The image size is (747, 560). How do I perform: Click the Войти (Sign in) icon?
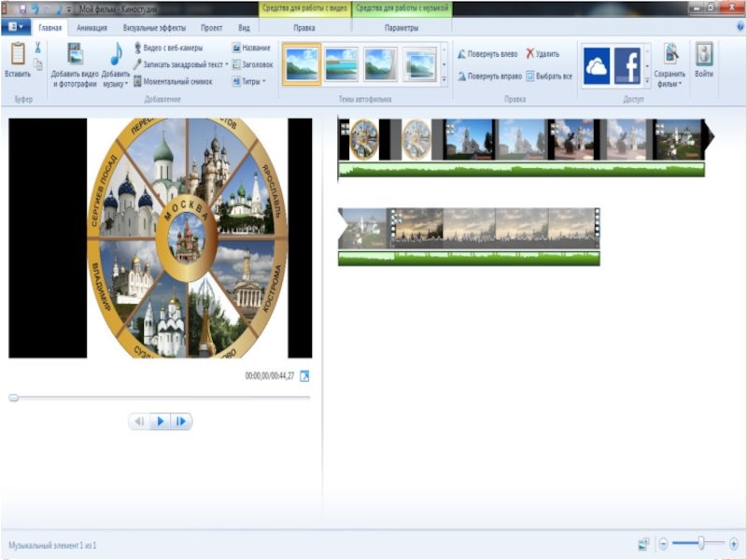(704, 55)
